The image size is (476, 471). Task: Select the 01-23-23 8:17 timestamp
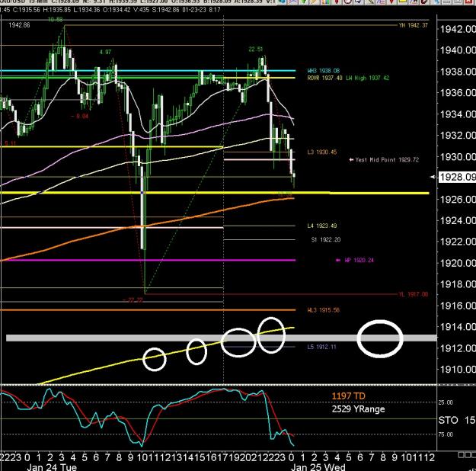[x=201, y=10]
